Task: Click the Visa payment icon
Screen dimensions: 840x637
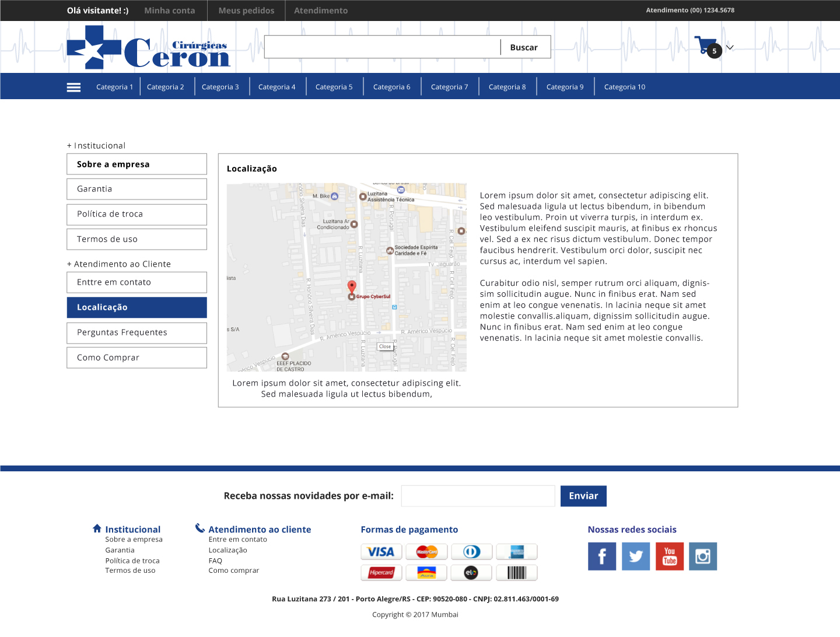Action: click(x=381, y=552)
